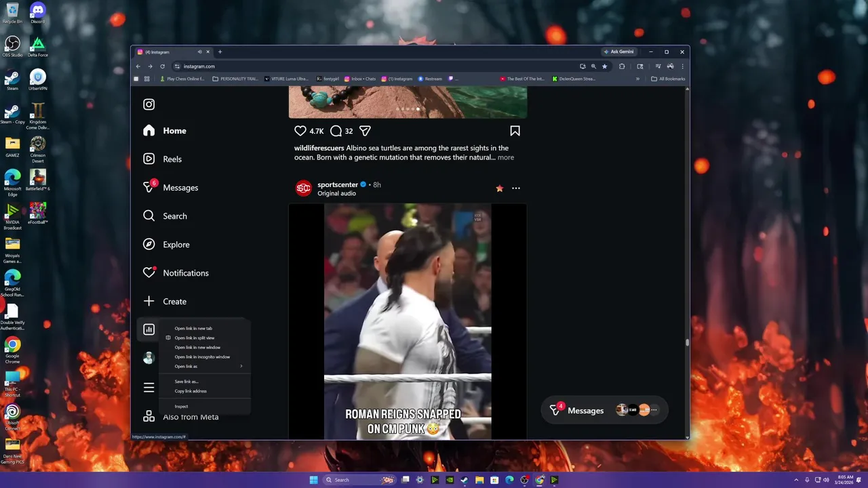Open the three-dot options on sportscenter post

516,188
